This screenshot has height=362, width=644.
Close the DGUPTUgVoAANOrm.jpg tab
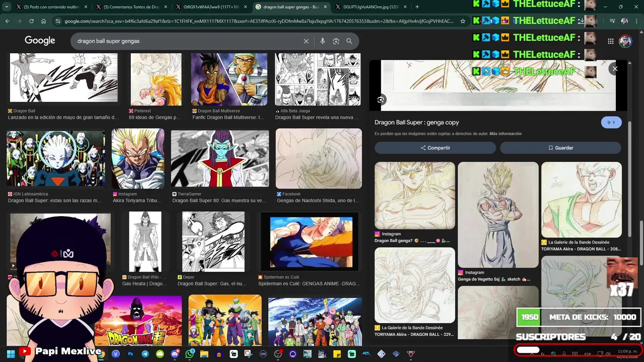[x=404, y=7]
